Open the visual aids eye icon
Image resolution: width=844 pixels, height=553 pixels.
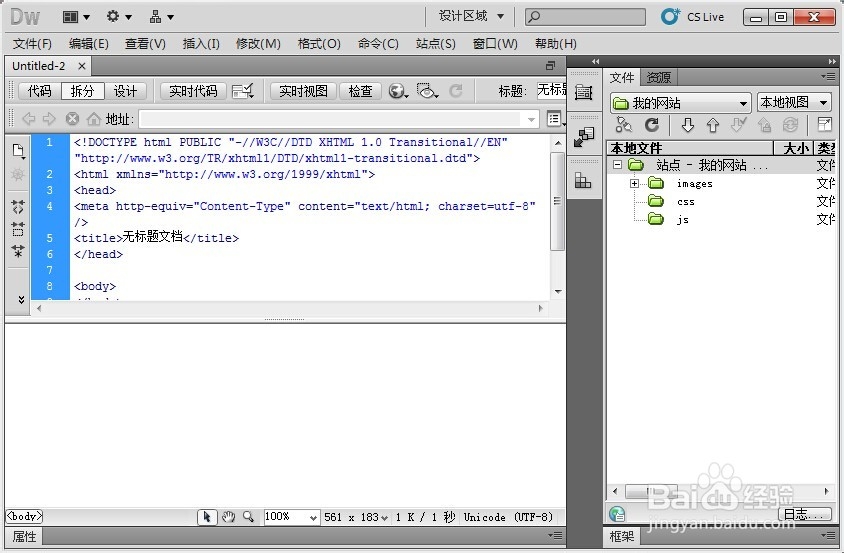pos(427,90)
